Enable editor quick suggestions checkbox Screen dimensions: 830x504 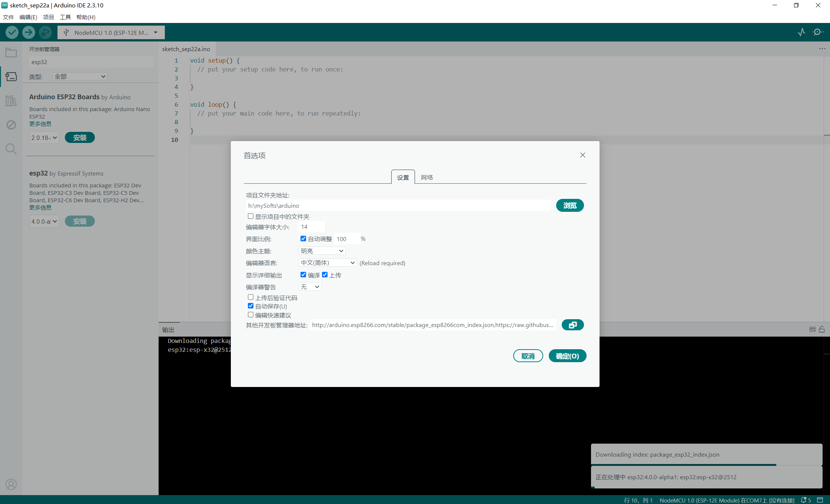coord(251,315)
